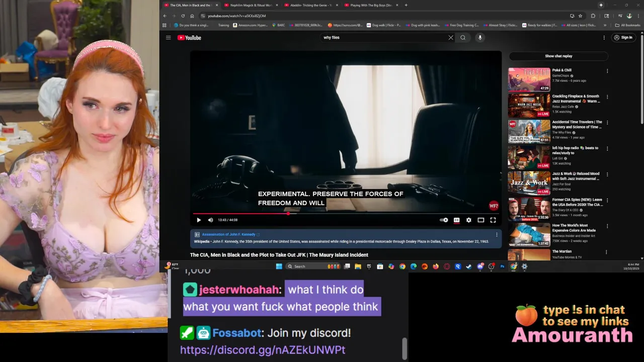Bookmark this page with star icon
Viewport: 644px width, 362px height.
click(580, 16)
